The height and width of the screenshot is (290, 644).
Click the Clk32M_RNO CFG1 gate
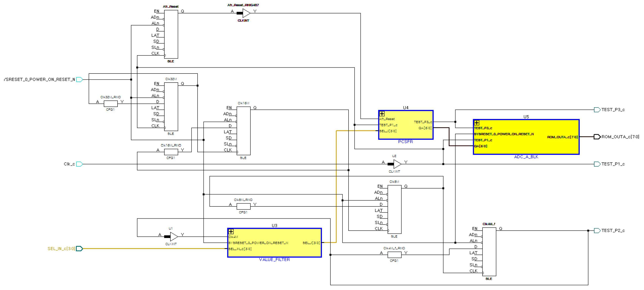110,103
